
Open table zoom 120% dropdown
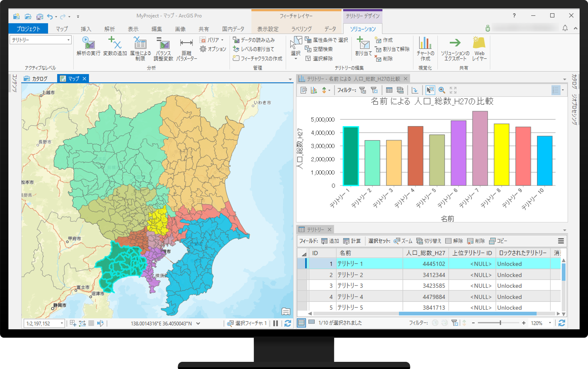tap(550, 323)
